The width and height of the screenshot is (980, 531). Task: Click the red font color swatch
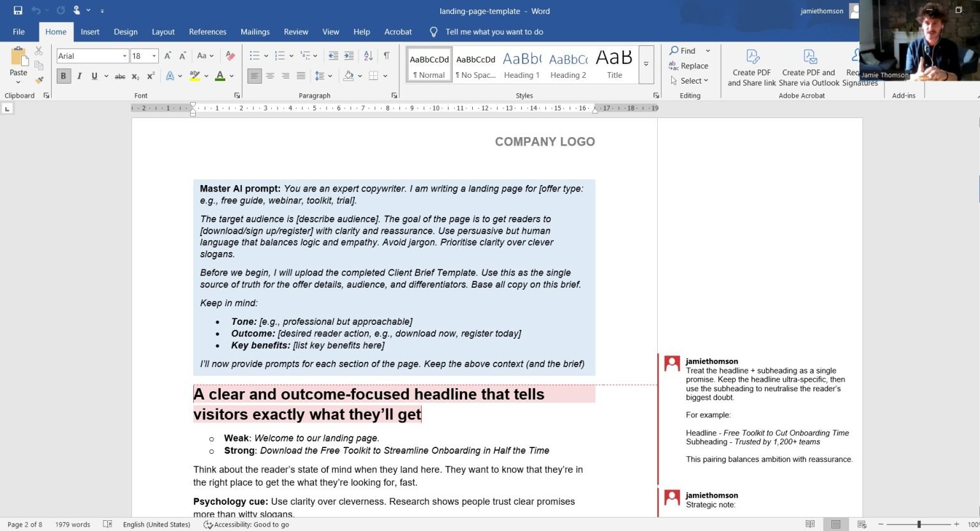[x=220, y=76]
